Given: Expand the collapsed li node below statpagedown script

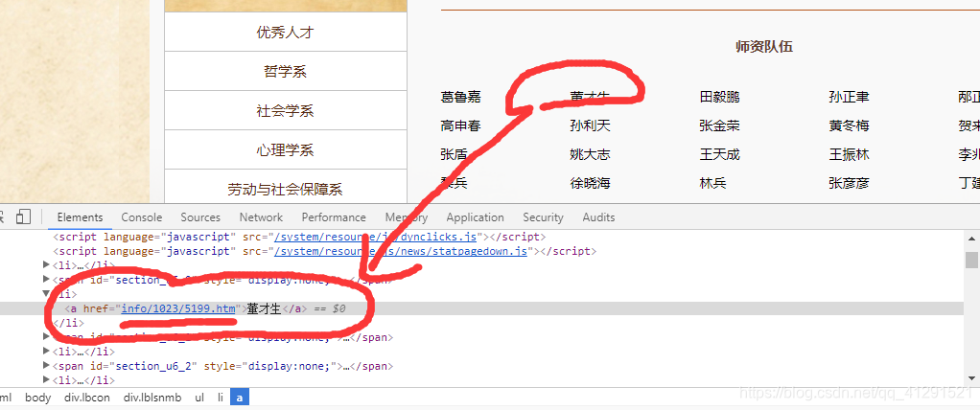Looking at the screenshot, I should click(x=46, y=265).
